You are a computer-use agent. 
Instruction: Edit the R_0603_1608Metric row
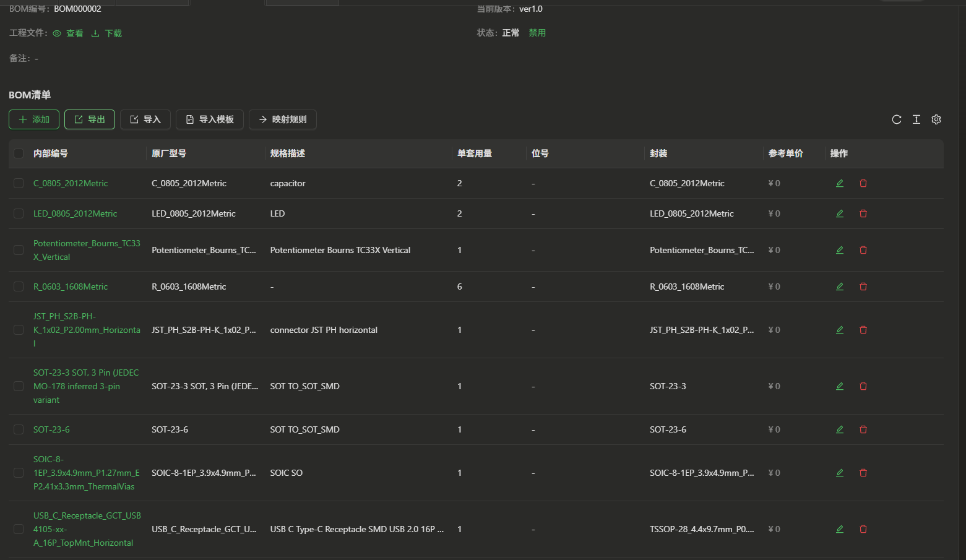pos(840,286)
